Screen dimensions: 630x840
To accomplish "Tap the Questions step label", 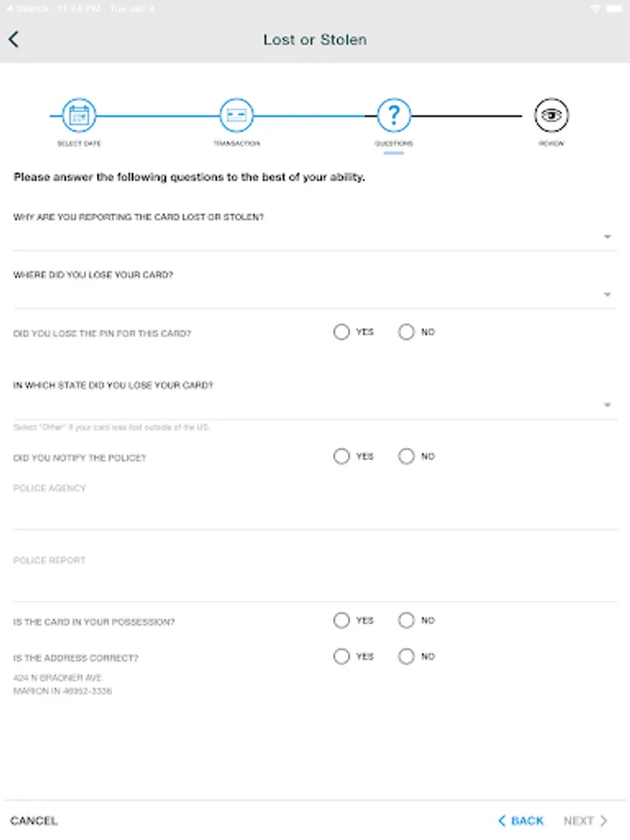I will [x=394, y=144].
